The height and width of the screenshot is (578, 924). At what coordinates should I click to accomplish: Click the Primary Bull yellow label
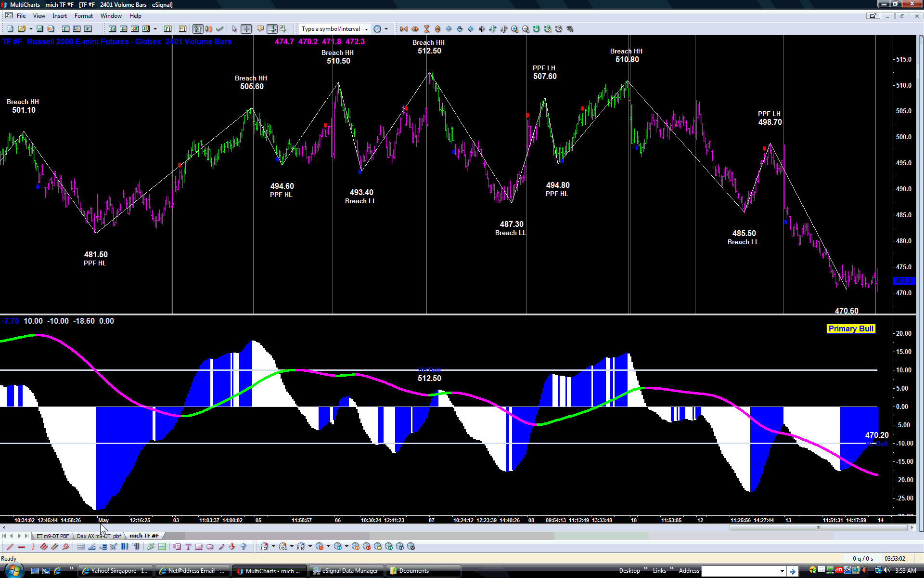(x=850, y=328)
